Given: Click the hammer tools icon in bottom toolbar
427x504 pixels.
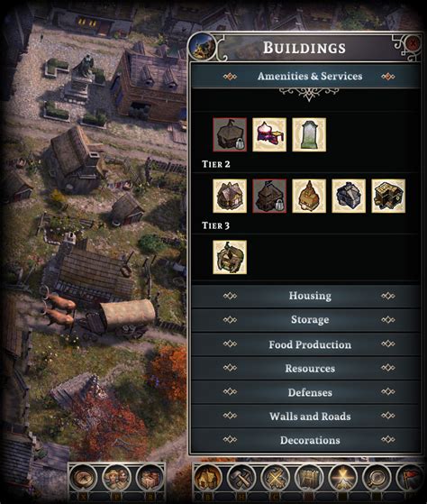Looking at the screenshot, I should pyautogui.click(x=241, y=479).
